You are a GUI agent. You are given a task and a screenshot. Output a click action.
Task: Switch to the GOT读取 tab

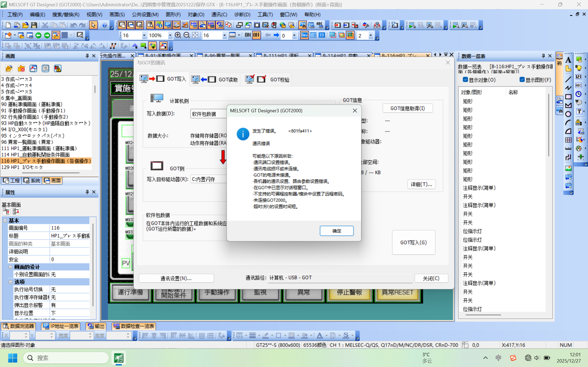click(x=215, y=79)
